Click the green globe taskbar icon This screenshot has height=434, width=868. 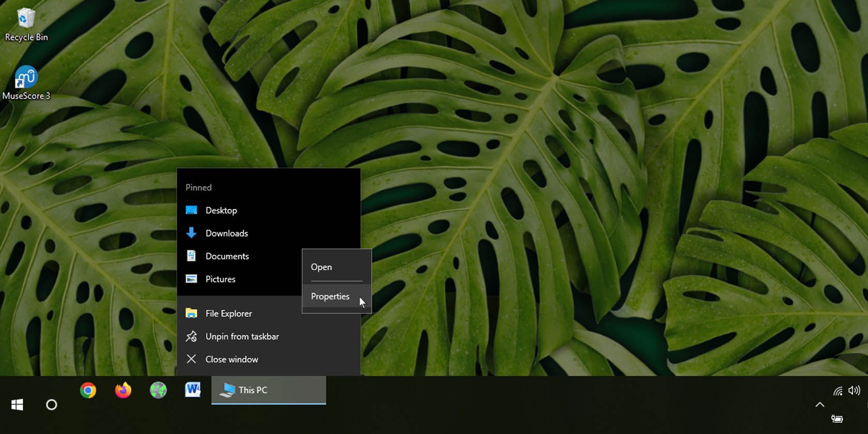(158, 391)
